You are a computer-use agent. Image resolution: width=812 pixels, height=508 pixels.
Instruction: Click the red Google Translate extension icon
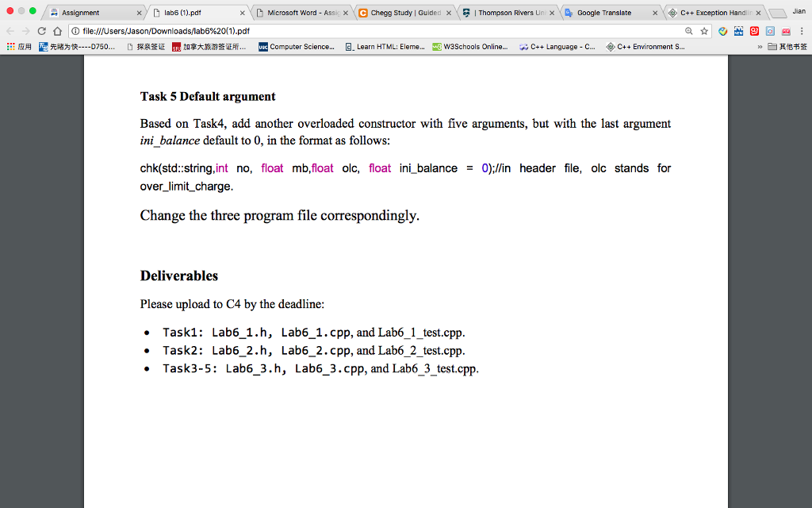[x=754, y=29]
